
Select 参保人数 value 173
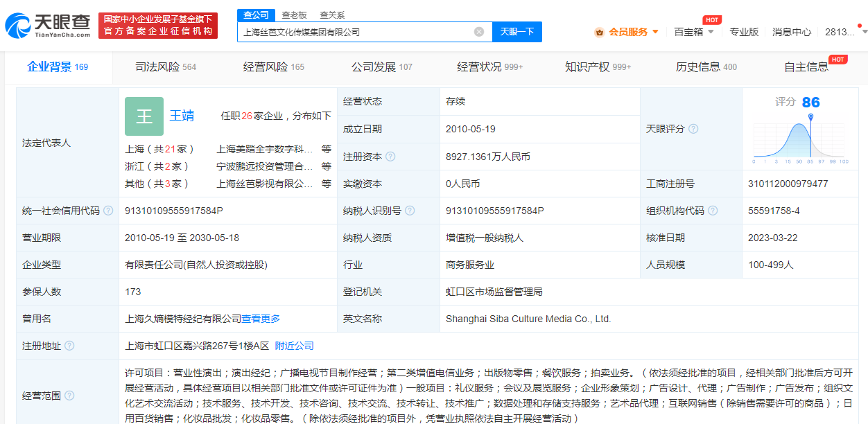coord(133,292)
